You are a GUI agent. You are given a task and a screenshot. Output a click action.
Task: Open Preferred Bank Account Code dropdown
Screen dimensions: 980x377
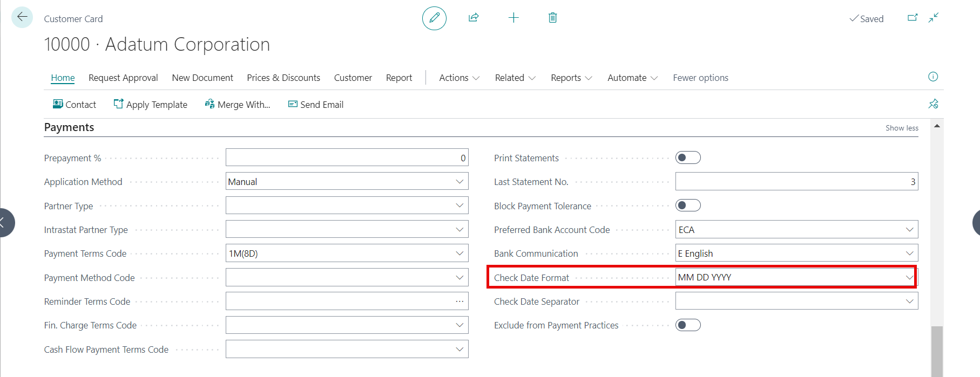pos(910,229)
